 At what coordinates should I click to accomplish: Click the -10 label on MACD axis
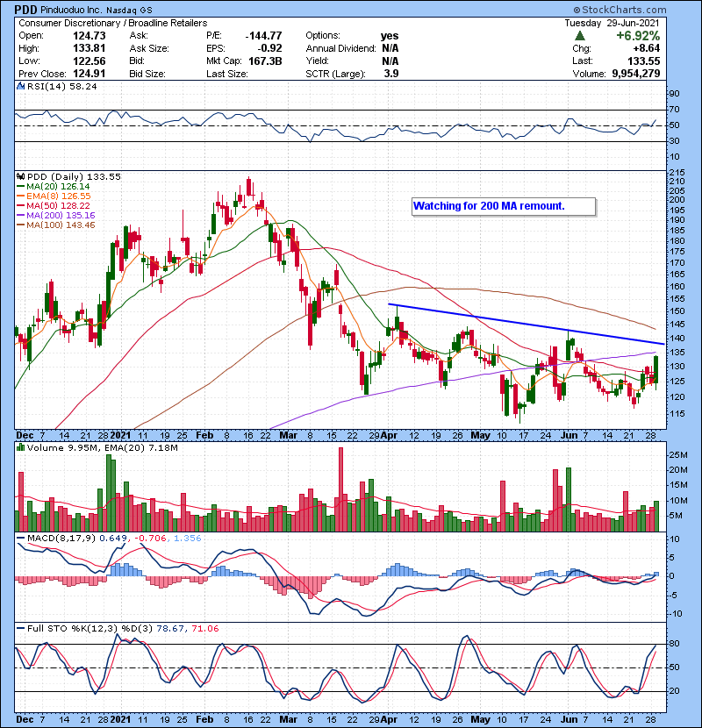coord(675,614)
